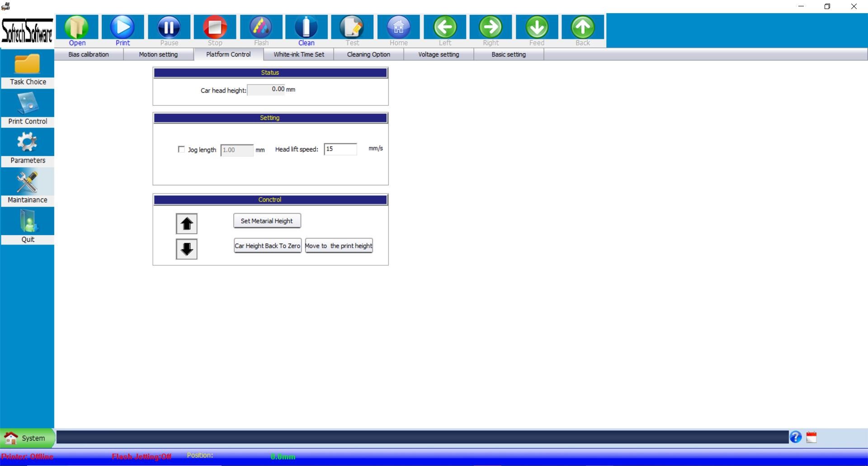Click the Position: label in status bar

(x=200, y=455)
